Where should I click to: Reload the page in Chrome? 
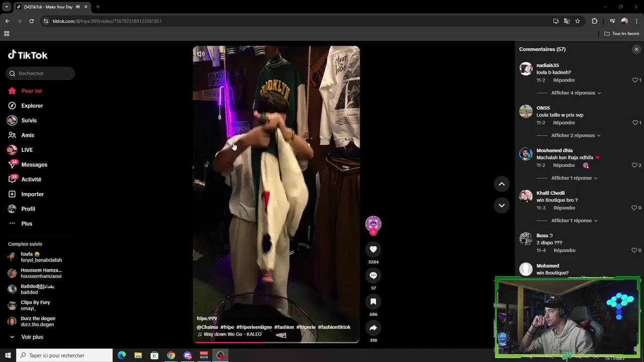[31, 21]
